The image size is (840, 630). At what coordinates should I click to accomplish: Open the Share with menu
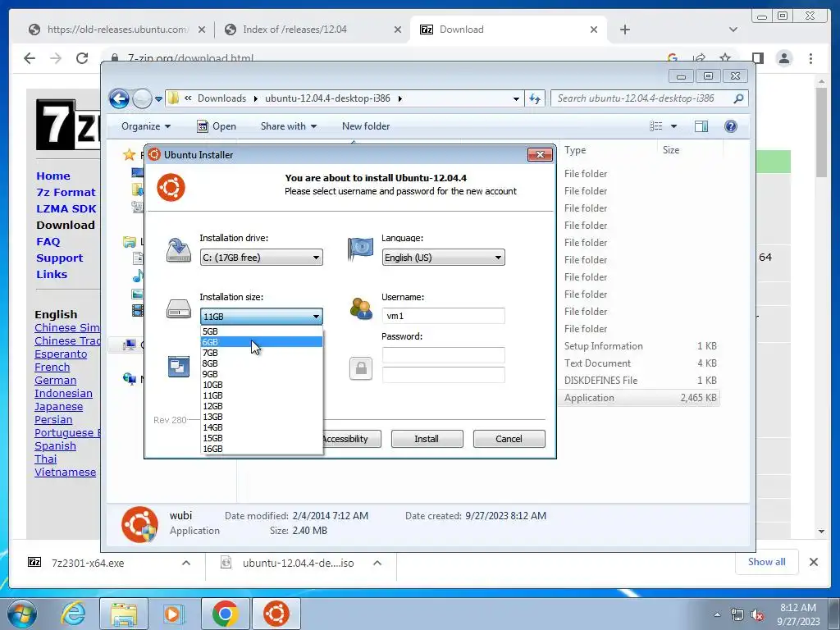288,126
